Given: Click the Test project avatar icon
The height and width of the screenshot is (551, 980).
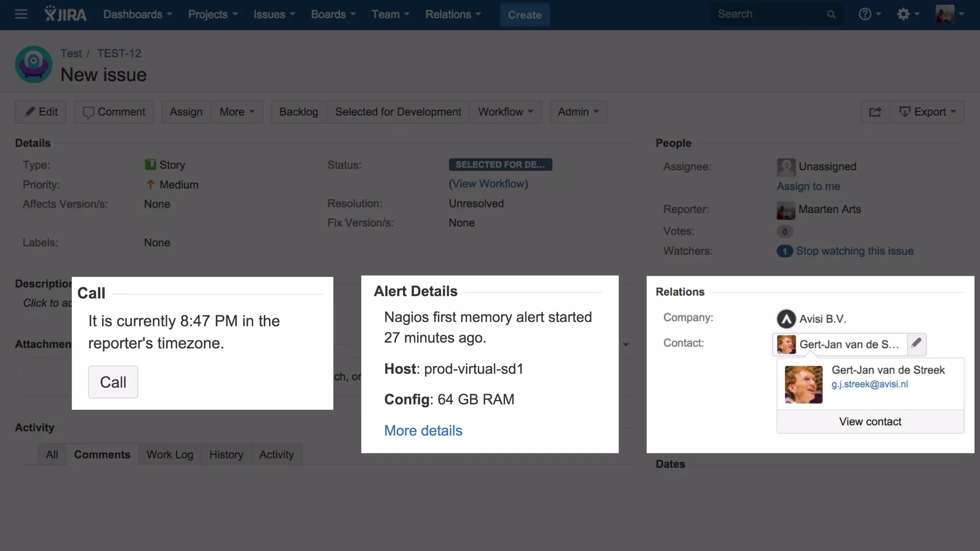Looking at the screenshot, I should pos(33,64).
